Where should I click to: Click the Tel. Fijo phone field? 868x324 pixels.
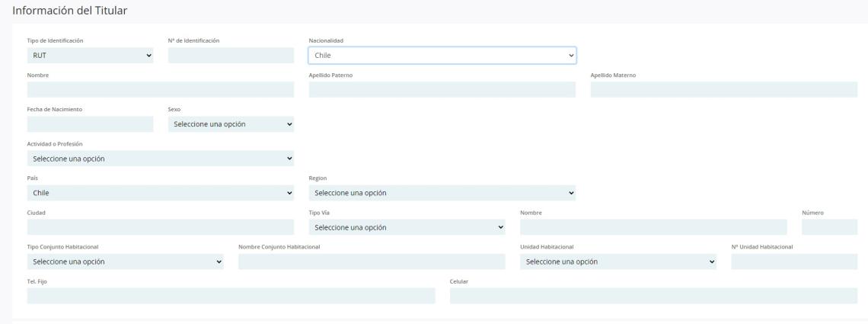pyautogui.click(x=231, y=296)
